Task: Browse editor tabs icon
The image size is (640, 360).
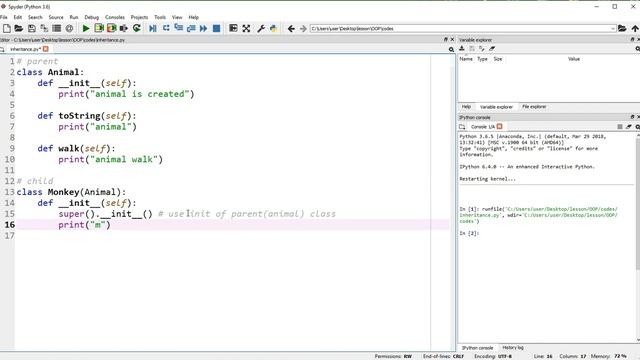Action: point(2,49)
